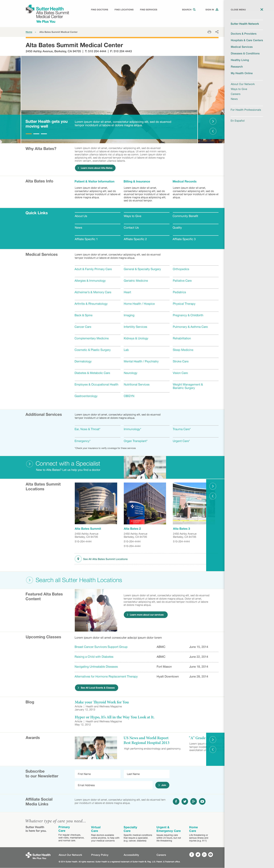Open Make your Thyroid Work for You post

[102, 702]
